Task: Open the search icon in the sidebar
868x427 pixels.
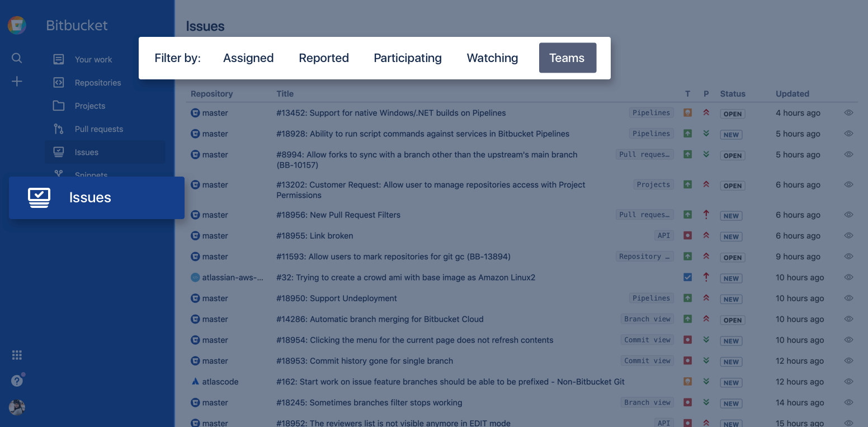Action: click(x=17, y=58)
